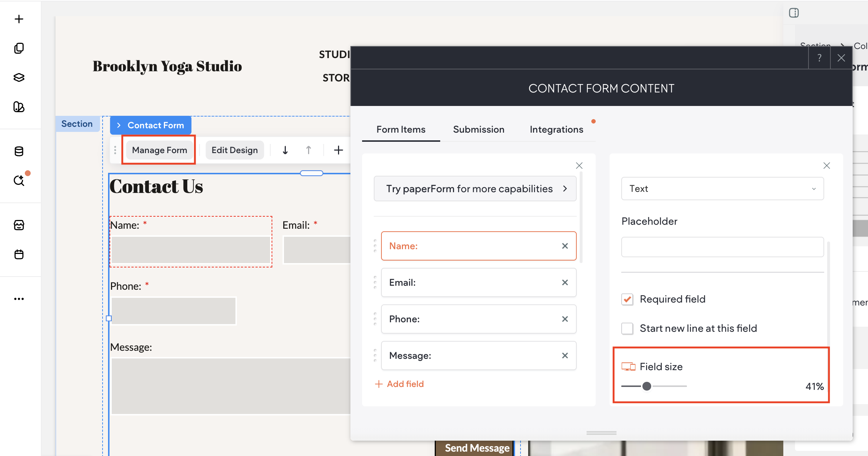The image size is (868, 456).
Task: Remove the Phone: field with its X
Action: [x=565, y=319]
